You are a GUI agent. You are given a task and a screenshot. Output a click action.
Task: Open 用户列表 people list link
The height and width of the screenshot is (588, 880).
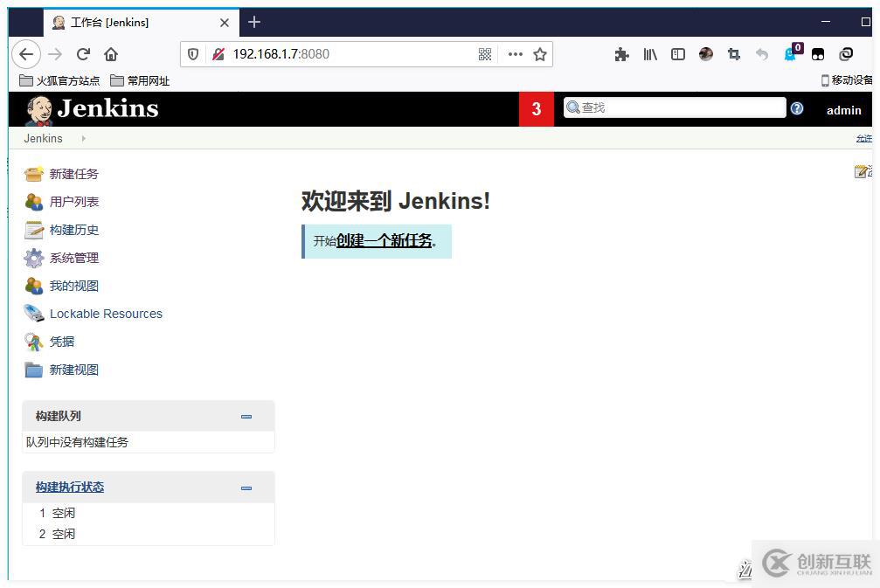tap(74, 202)
